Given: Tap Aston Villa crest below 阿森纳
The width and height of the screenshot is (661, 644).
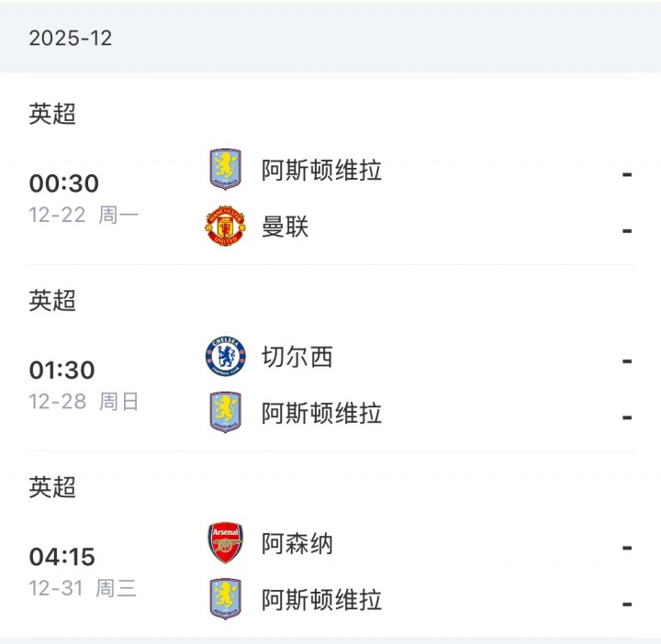Looking at the screenshot, I should 225,600.
